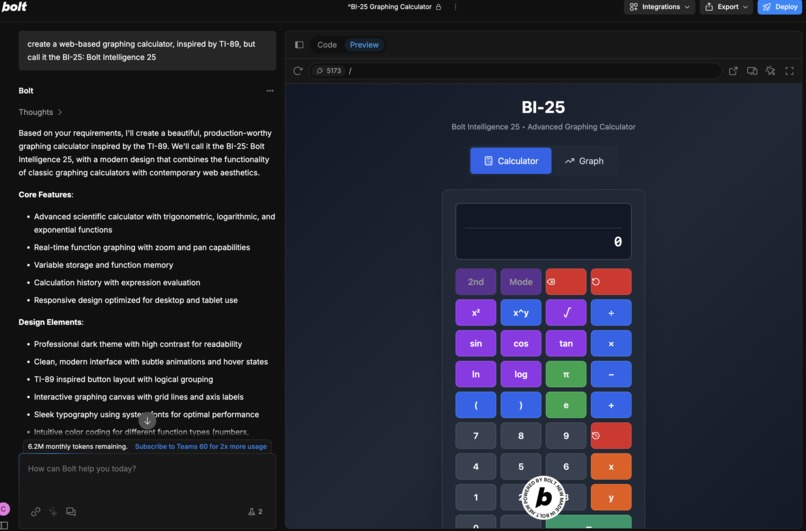806x531 pixels.
Task: Click the attach link icon
Action: (35, 511)
